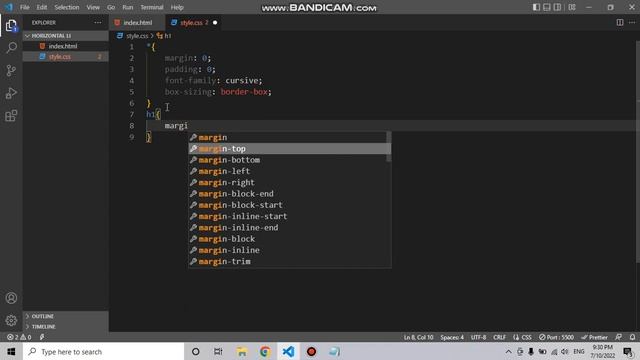
Task: Toggle secondary side bar layout icon
Action: (x=557, y=7)
